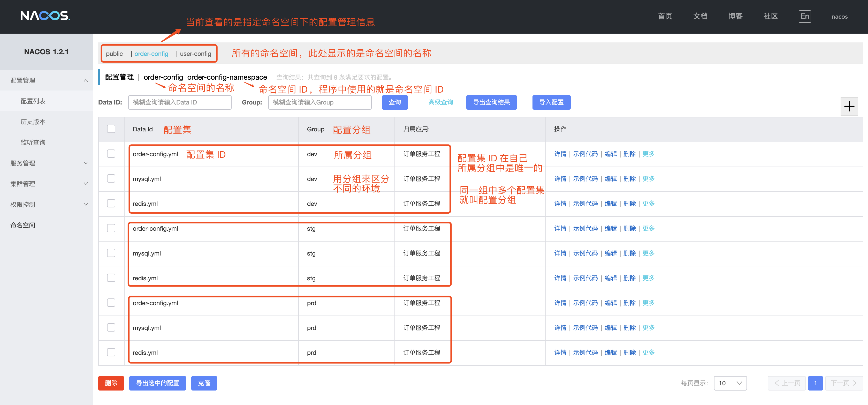
Task: Expand the 集群管理 sidebar menu
Action: (x=86, y=184)
